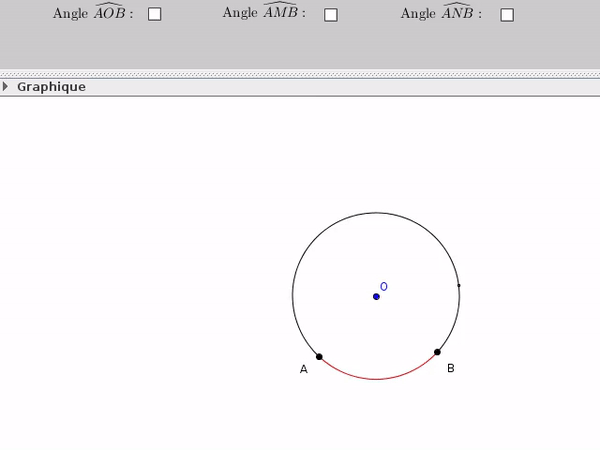Image resolution: width=600 pixels, height=450 pixels.
Task: Select point A on the circle
Action: click(319, 357)
